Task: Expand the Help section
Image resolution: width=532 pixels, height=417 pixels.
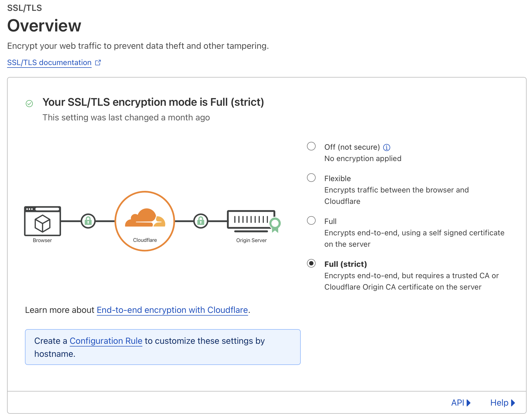Action: pyautogui.click(x=503, y=403)
